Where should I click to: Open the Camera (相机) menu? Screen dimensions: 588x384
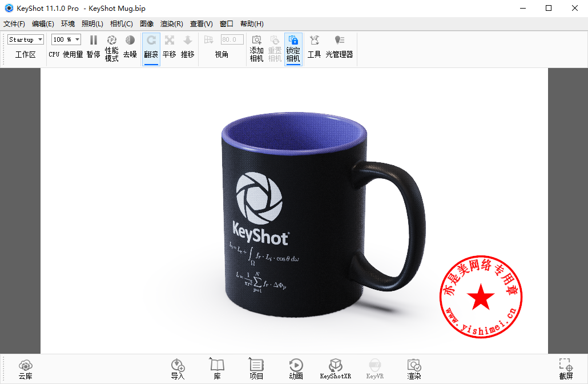(x=121, y=23)
